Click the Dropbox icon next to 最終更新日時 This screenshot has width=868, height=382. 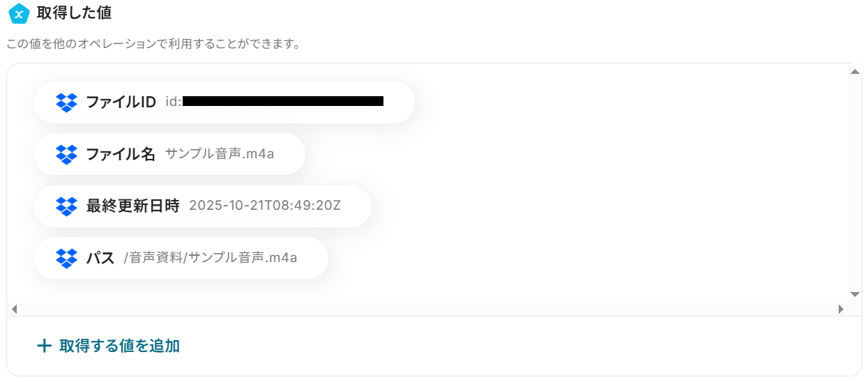point(66,206)
